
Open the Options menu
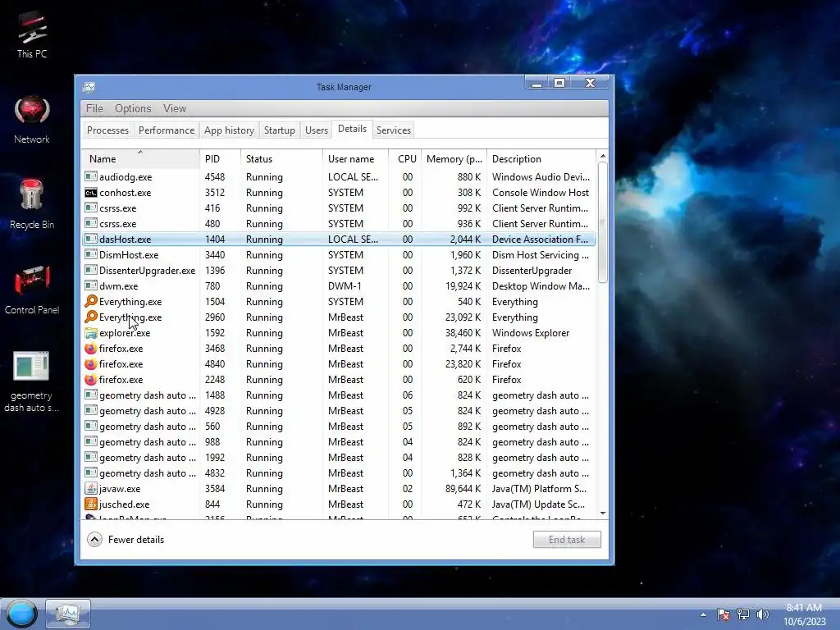tap(133, 108)
